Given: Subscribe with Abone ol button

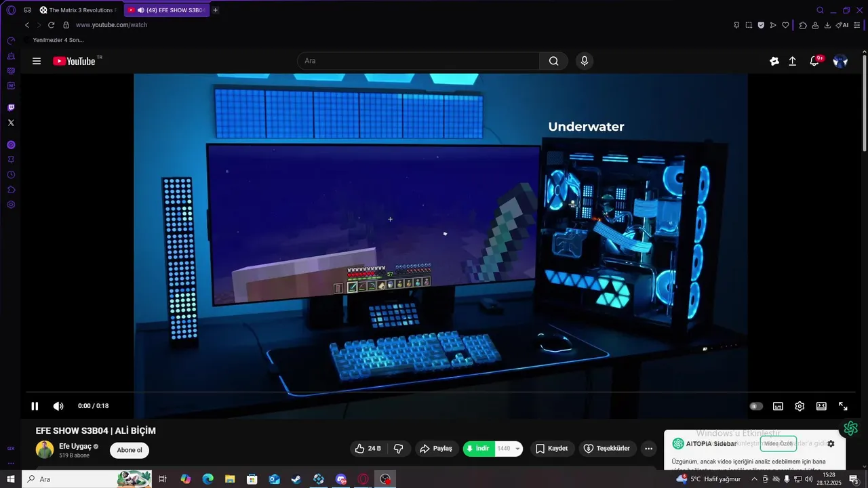Looking at the screenshot, I should coord(130,450).
